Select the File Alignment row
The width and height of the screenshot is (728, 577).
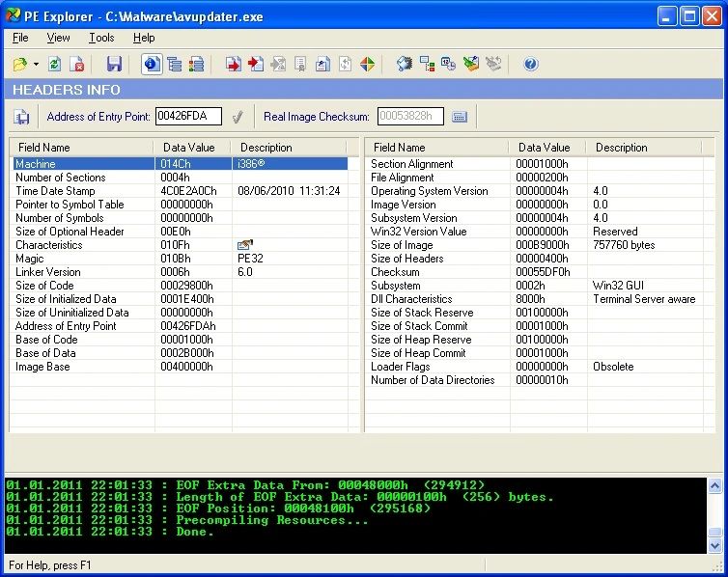(x=535, y=178)
